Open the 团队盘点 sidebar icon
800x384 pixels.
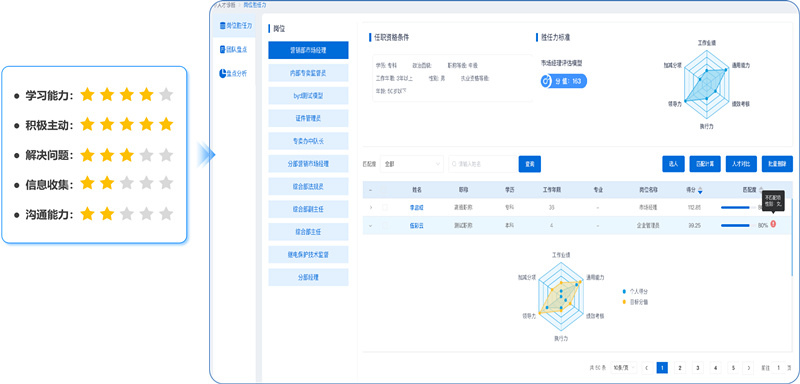click(x=222, y=49)
